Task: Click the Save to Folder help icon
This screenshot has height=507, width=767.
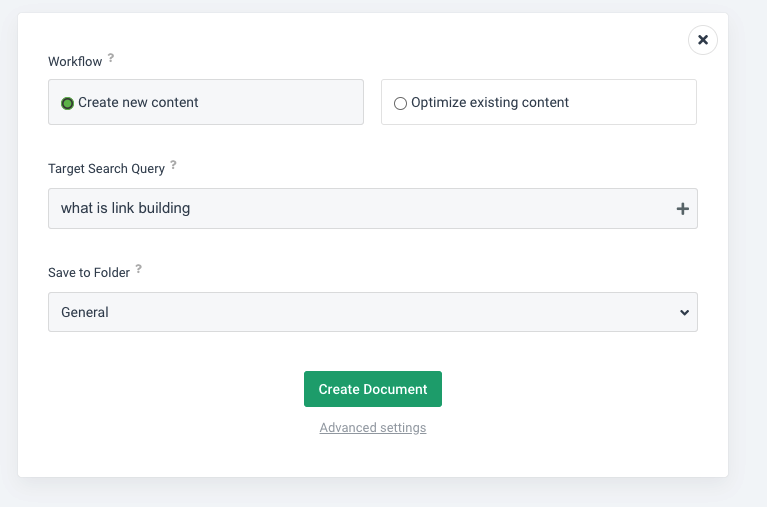Action: coord(139,269)
